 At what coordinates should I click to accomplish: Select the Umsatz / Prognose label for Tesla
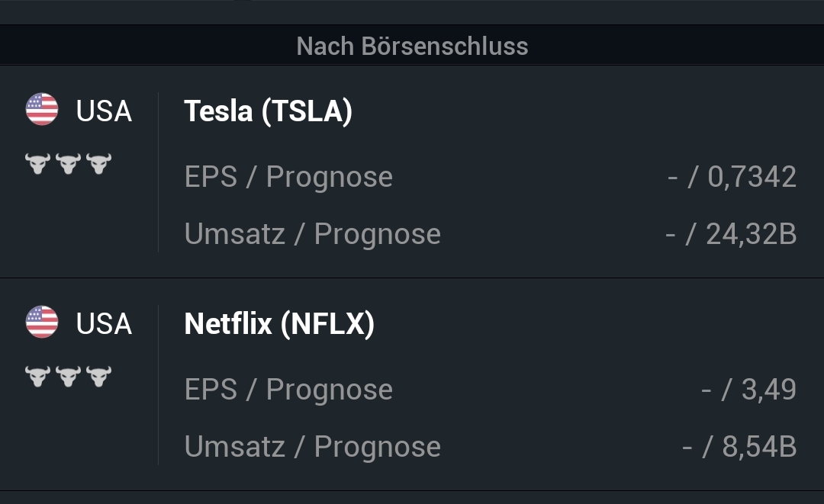tap(311, 233)
